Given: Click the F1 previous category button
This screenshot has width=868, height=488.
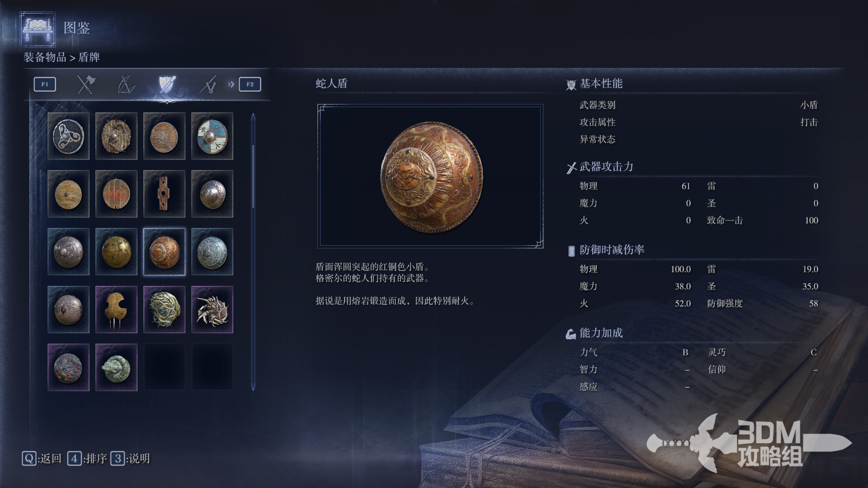Looking at the screenshot, I should coord(45,84).
